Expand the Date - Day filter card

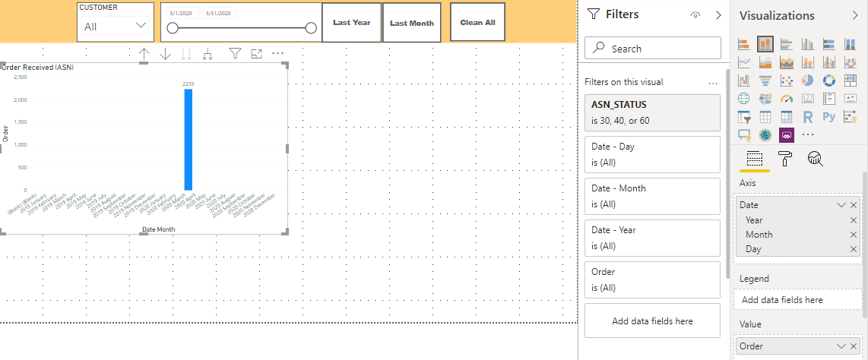pyautogui.click(x=653, y=155)
